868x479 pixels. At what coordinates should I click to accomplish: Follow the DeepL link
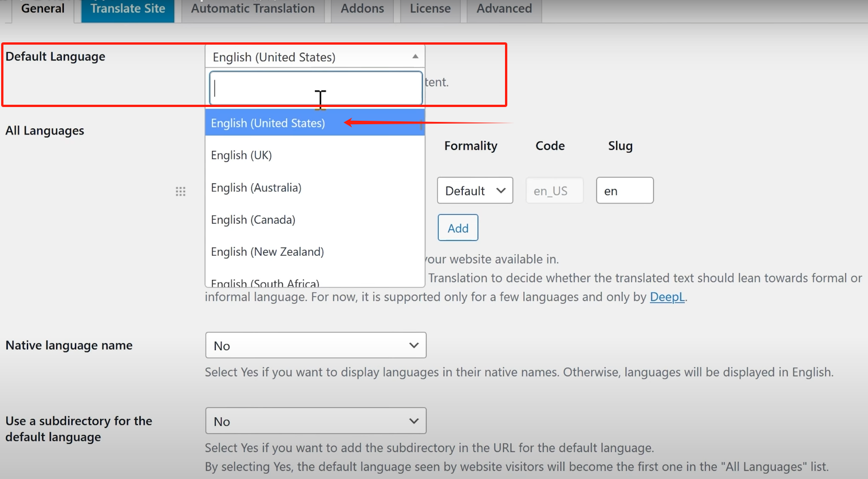click(667, 297)
